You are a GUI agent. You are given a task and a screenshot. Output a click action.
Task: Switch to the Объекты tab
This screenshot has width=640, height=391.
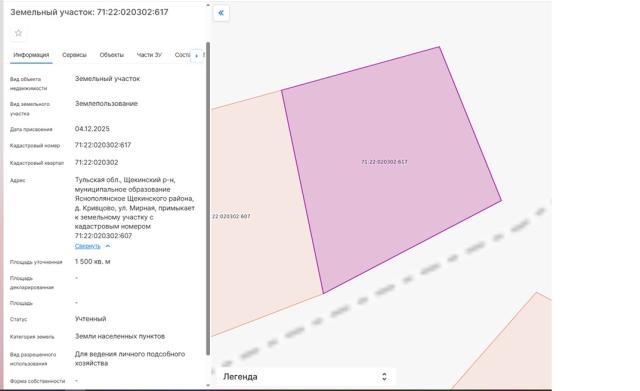point(111,55)
